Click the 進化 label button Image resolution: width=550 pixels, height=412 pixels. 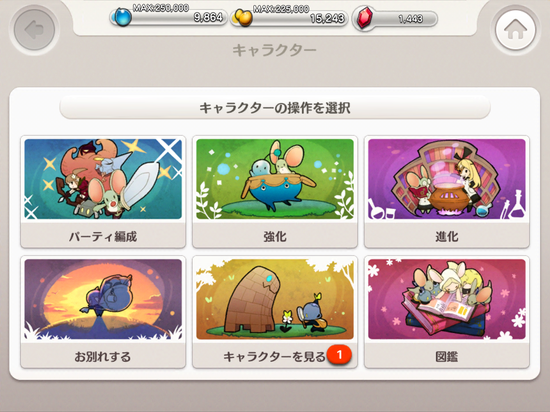[447, 237]
